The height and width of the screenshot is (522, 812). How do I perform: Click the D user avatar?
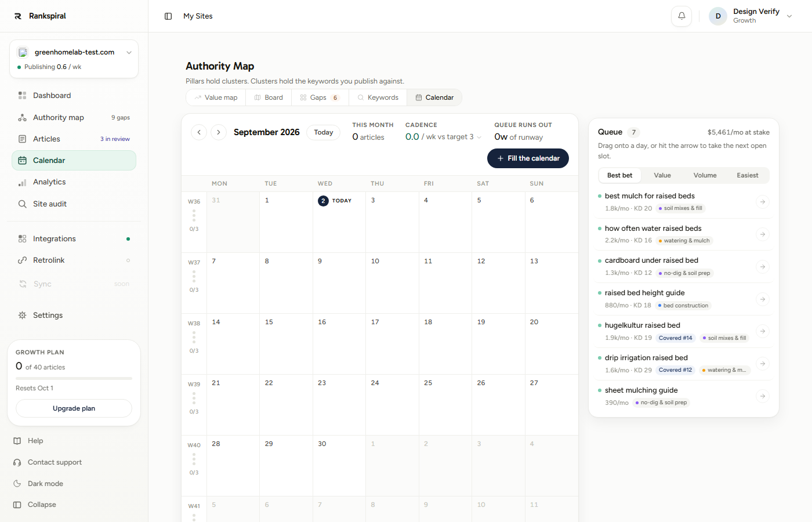(x=718, y=16)
